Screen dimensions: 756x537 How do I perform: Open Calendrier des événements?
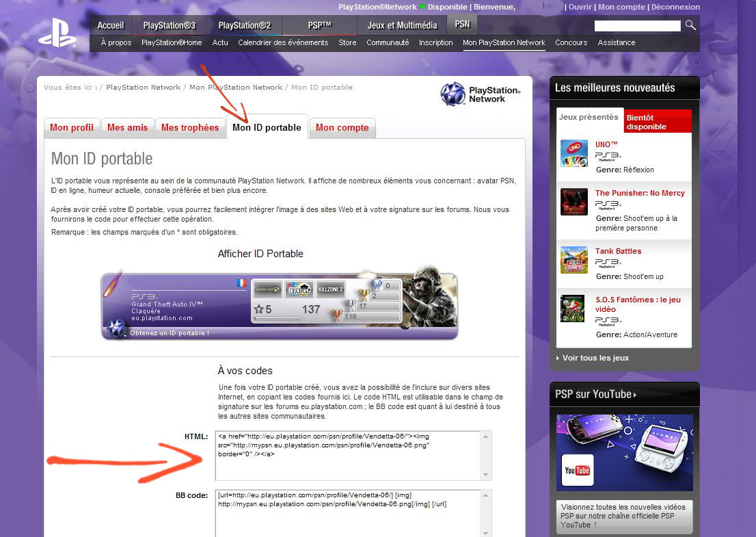pos(283,42)
